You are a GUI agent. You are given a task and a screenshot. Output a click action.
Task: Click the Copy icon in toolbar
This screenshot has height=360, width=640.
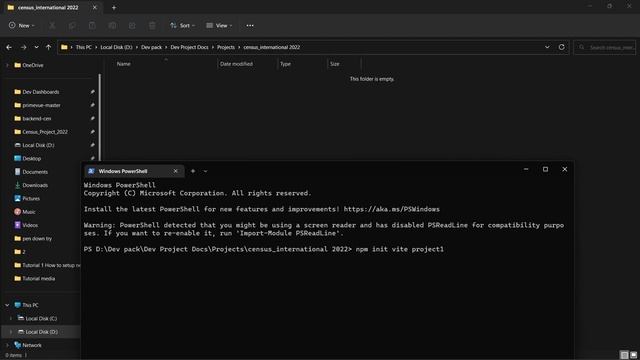click(72, 26)
